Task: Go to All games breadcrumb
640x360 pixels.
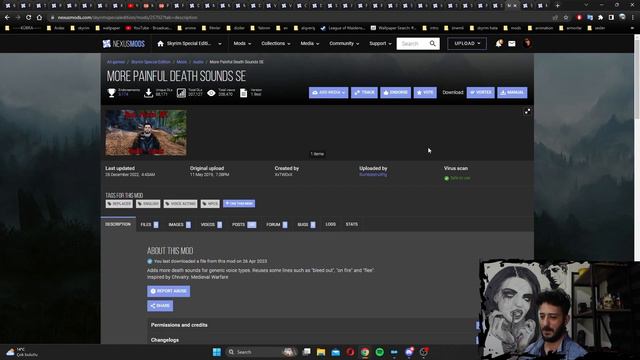Action: point(116,62)
